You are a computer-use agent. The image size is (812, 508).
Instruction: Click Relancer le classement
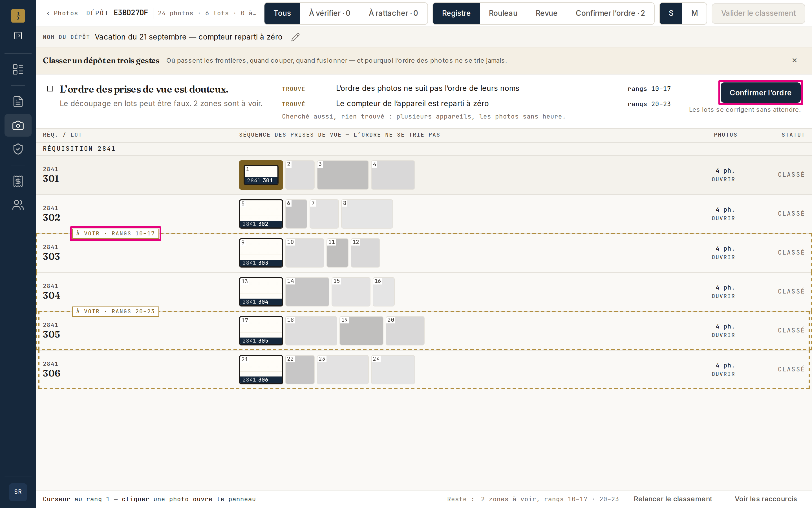(x=673, y=499)
